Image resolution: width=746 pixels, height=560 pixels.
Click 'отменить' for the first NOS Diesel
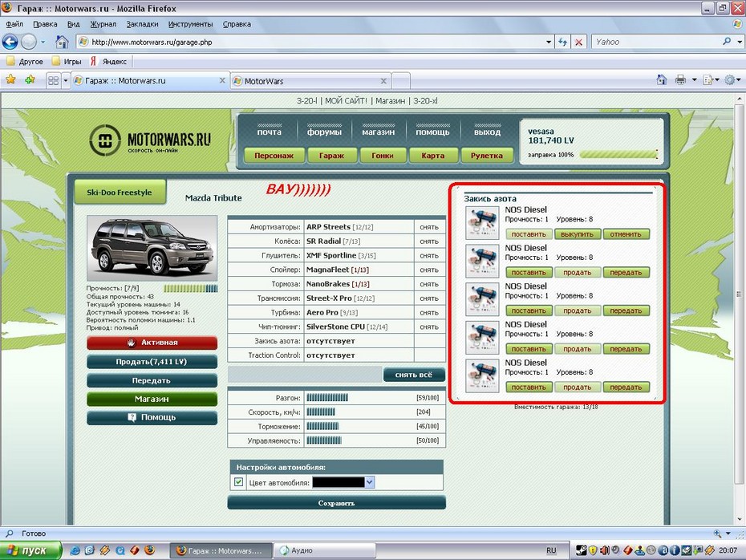626,234
